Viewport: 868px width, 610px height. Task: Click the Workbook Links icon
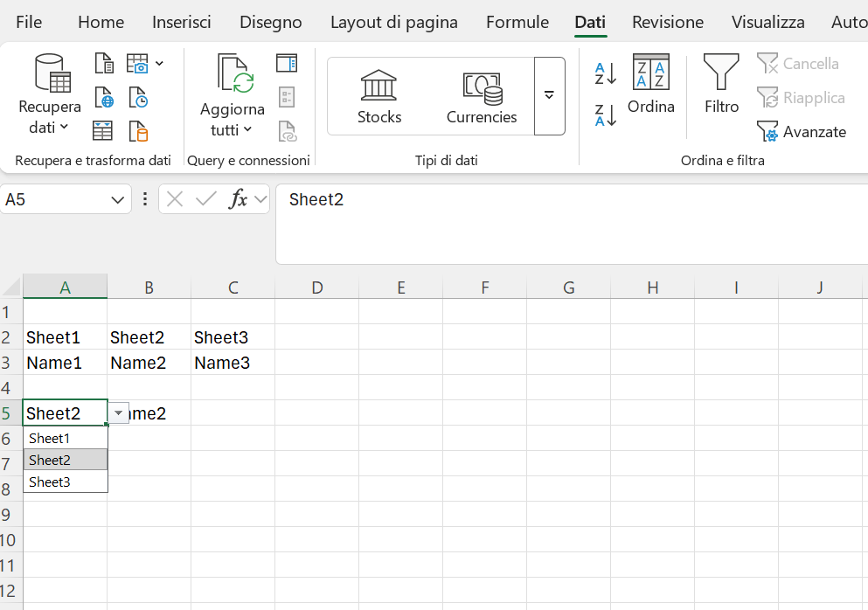287,131
